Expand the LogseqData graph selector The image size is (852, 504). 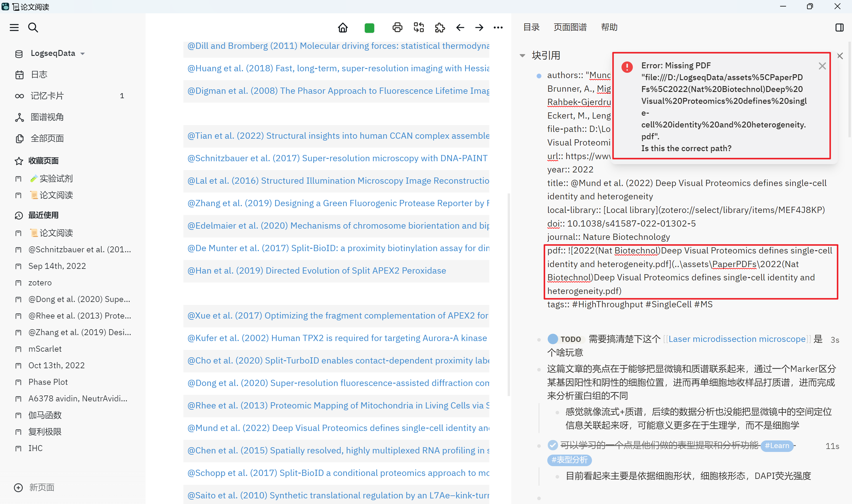coord(83,53)
